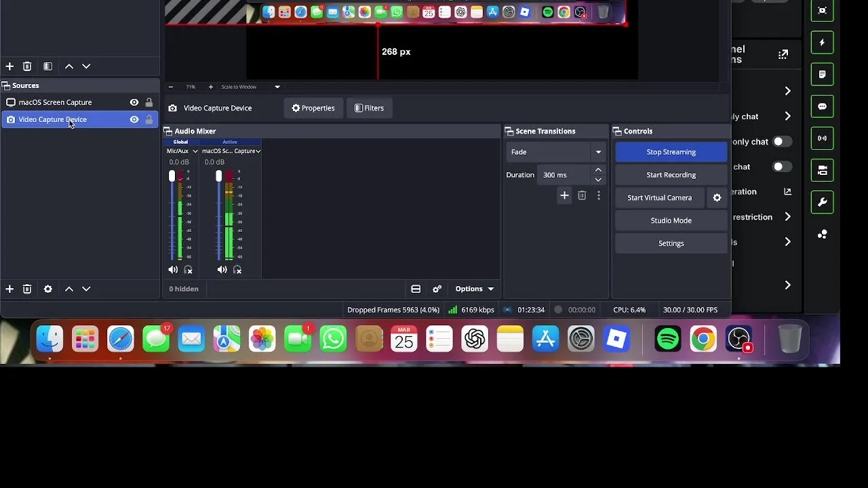Open source properties gear below the Sources list

tap(47, 289)
